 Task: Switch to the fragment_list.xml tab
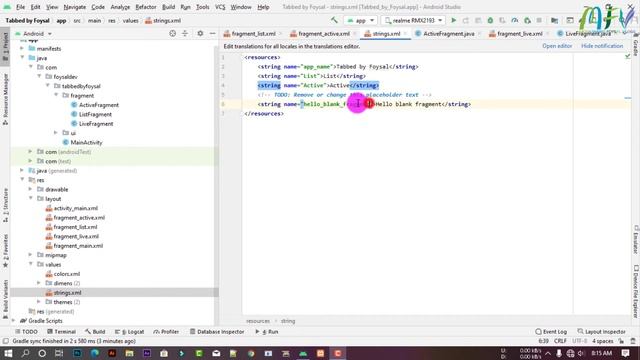(x=250, y=33)
